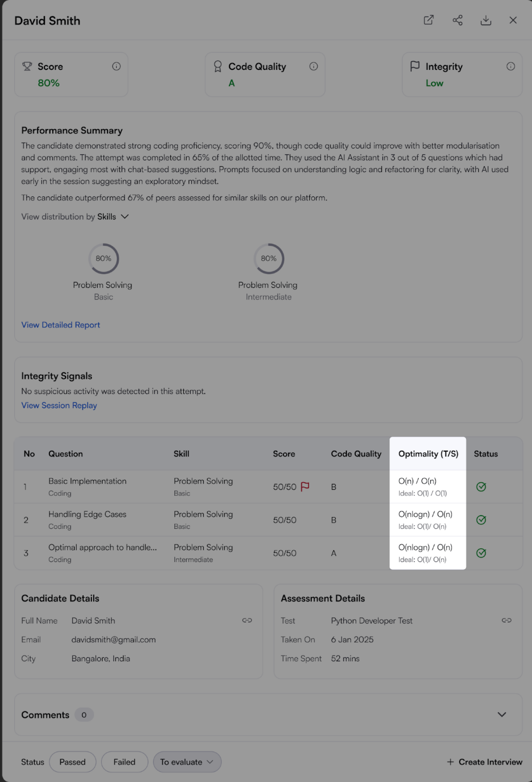Click Code Quality column header
532x782 pixels.
point(356,454)
